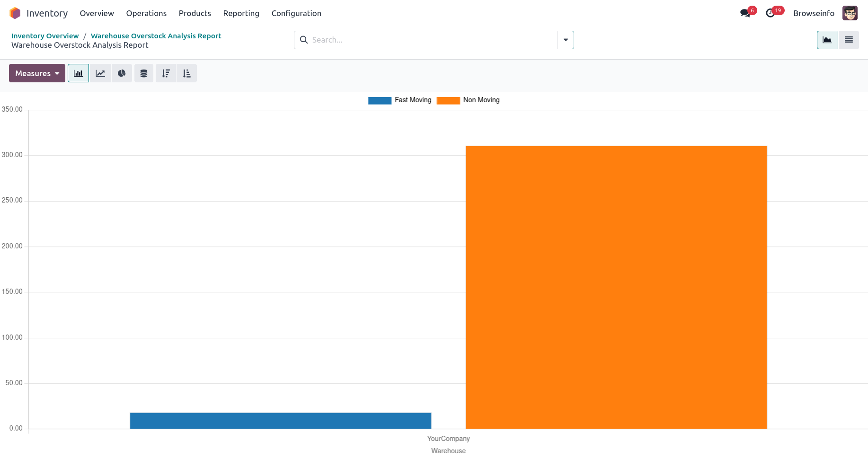Screen dimensions: 868x458
Task: Open the conversations messages icon
Action: 745,13
